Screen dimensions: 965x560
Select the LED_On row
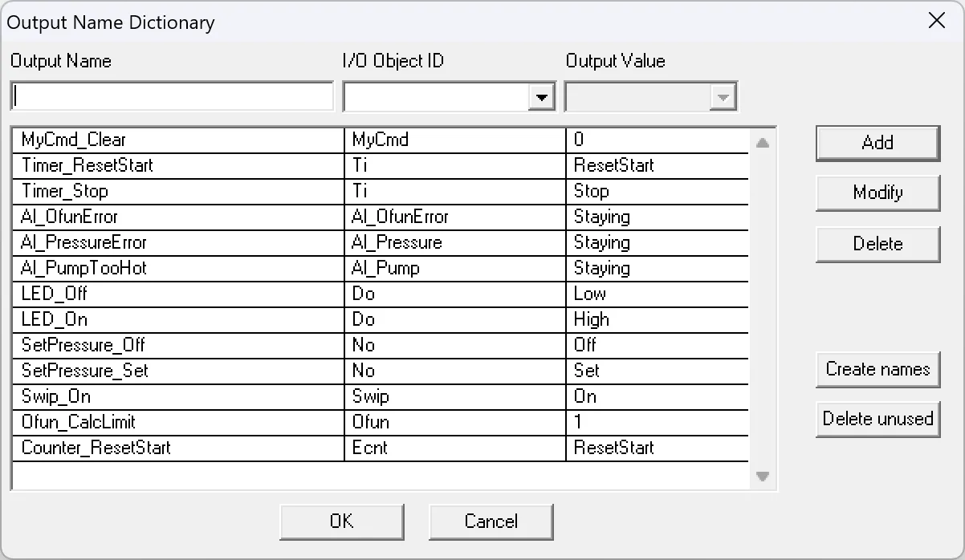[x=161, y=319]
